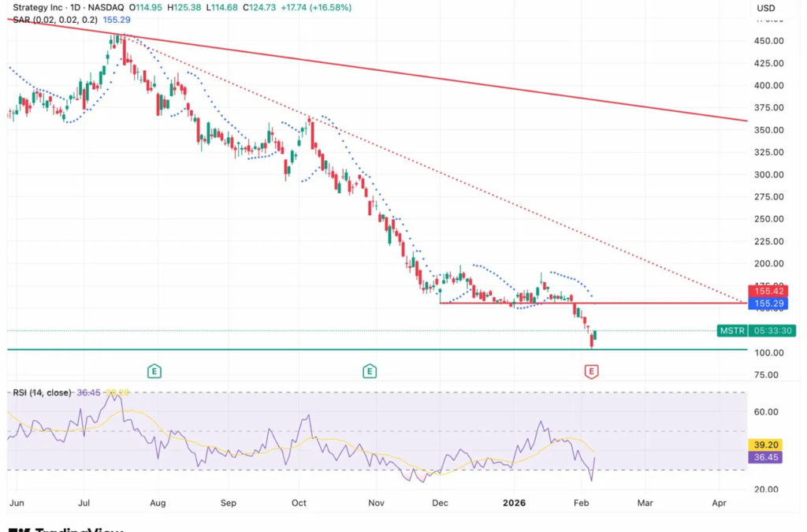This screenshot has height=532, width=807.
Task: Click the second green earnings E marker
Action: (x=370, y=371)
